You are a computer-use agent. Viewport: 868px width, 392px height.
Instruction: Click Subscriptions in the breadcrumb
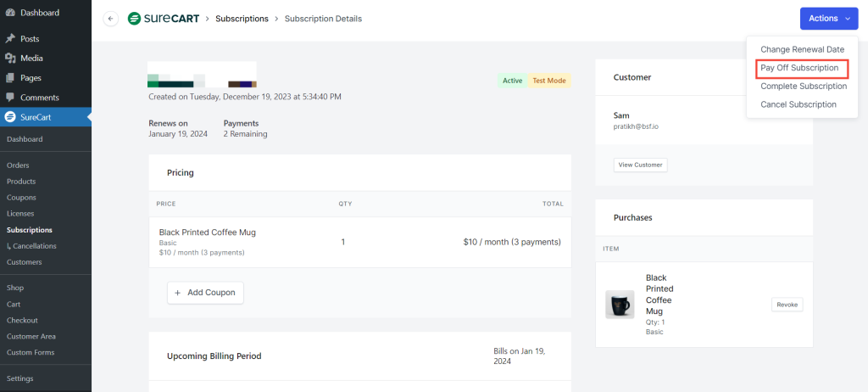point(242,19)
